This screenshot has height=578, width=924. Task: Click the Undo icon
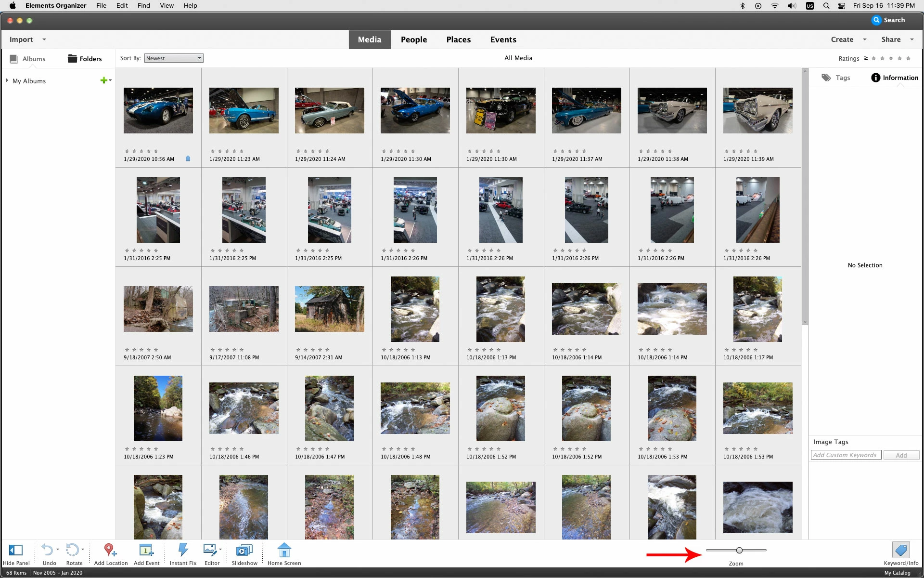point(47,550)
